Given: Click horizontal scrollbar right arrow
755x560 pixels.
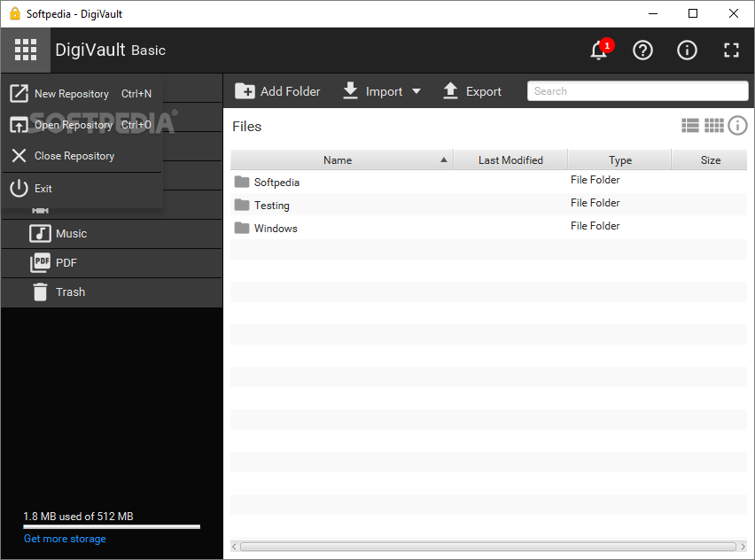Looking at the screenshot, I should coord(743,547).
